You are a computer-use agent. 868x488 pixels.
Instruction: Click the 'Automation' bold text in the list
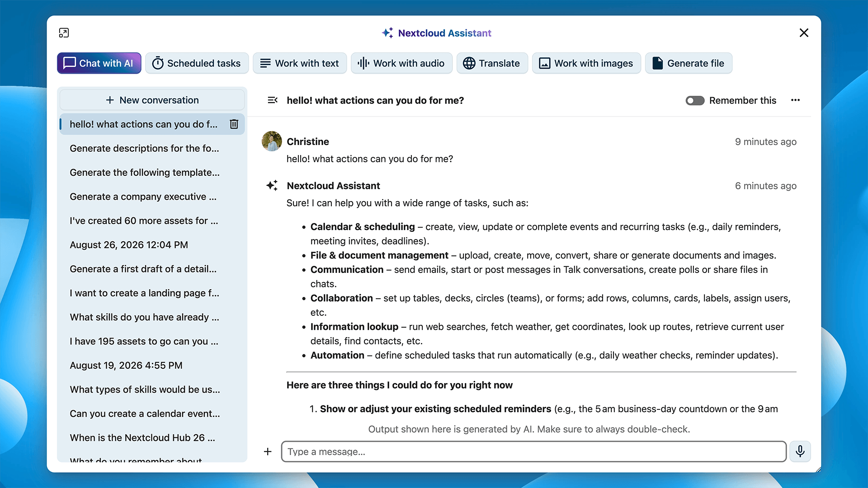coord(337,355)
